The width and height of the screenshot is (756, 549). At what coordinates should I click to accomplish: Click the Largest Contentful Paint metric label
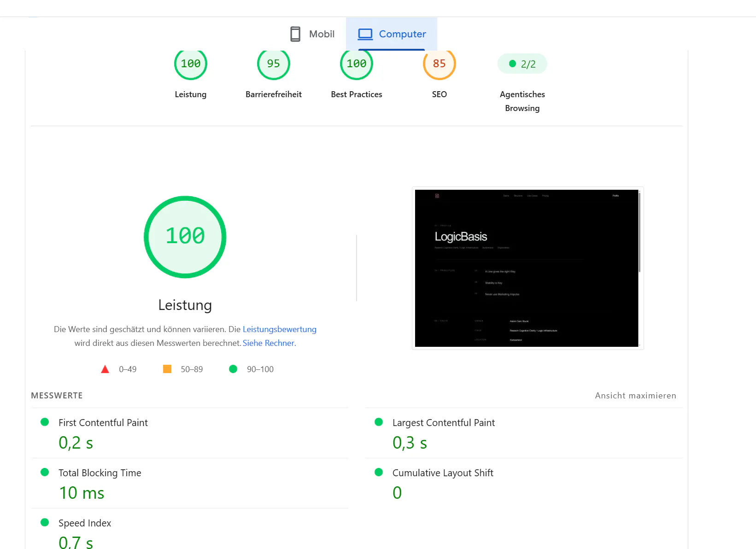(444, 423)
